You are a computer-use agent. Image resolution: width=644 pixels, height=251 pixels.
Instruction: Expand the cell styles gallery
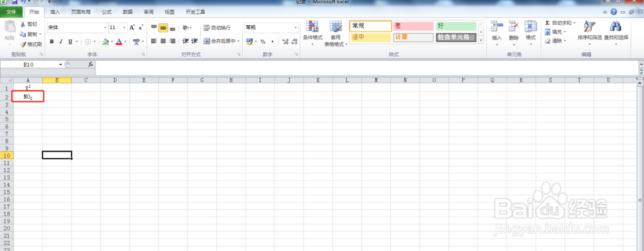tap(481, 40)
